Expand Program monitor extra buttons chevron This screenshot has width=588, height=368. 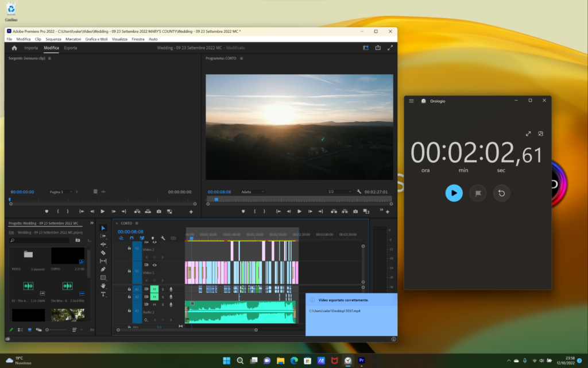tap(381, 210)
